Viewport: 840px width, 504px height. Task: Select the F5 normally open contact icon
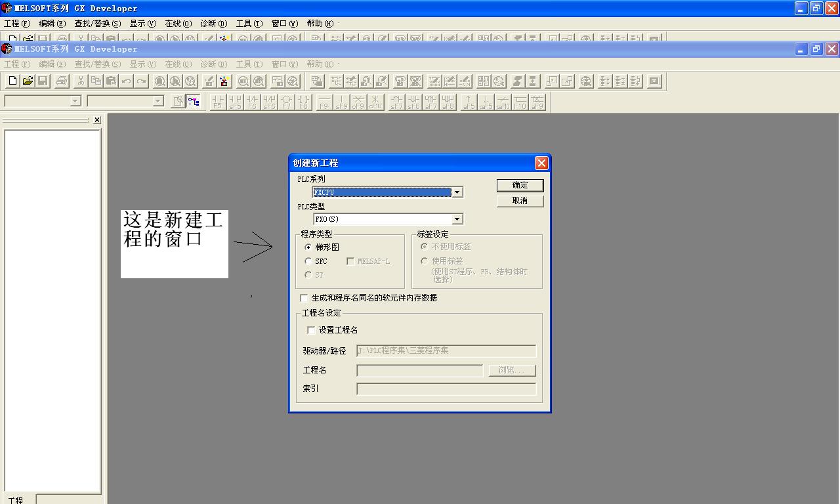click(x=218, y=102)
